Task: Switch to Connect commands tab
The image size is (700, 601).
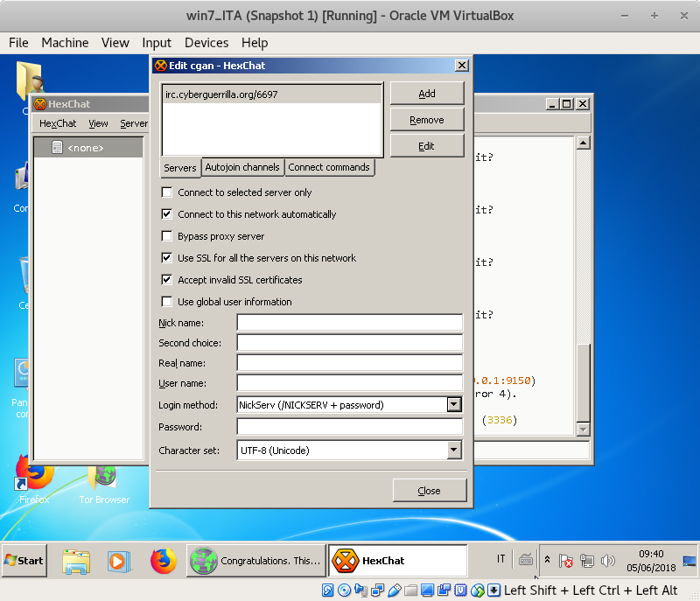Action: pyautogui.click(x=329, y=167)
